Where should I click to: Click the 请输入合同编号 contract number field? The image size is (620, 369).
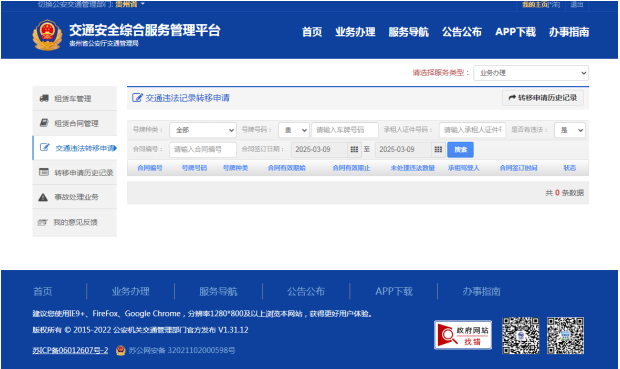tap(203, 149)
